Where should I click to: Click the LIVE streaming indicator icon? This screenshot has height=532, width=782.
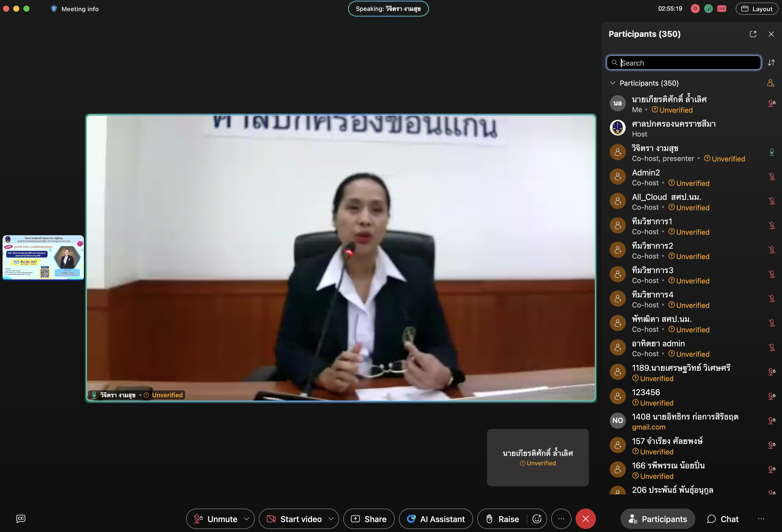[x=721, y=9]
